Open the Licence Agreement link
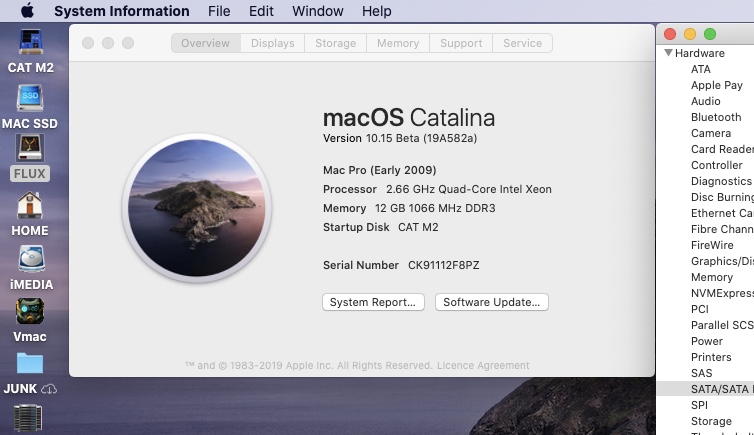 (483, 365)
